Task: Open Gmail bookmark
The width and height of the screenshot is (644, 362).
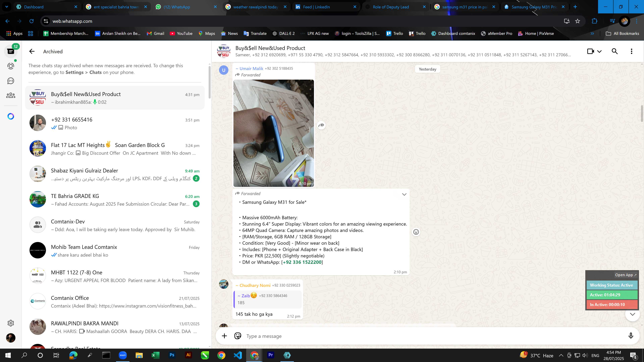Action: click(155, 34)
